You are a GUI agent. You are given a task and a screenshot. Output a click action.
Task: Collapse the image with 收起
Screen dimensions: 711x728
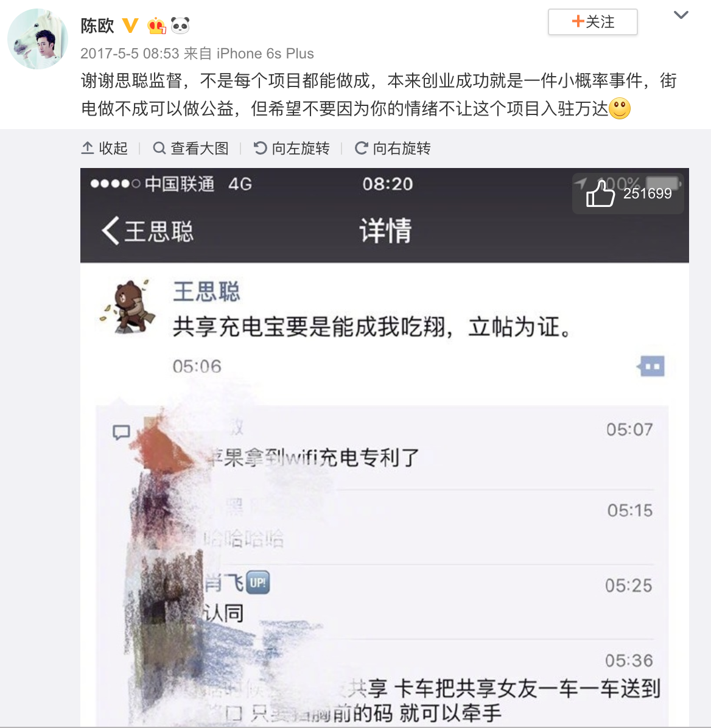(105, 148)
